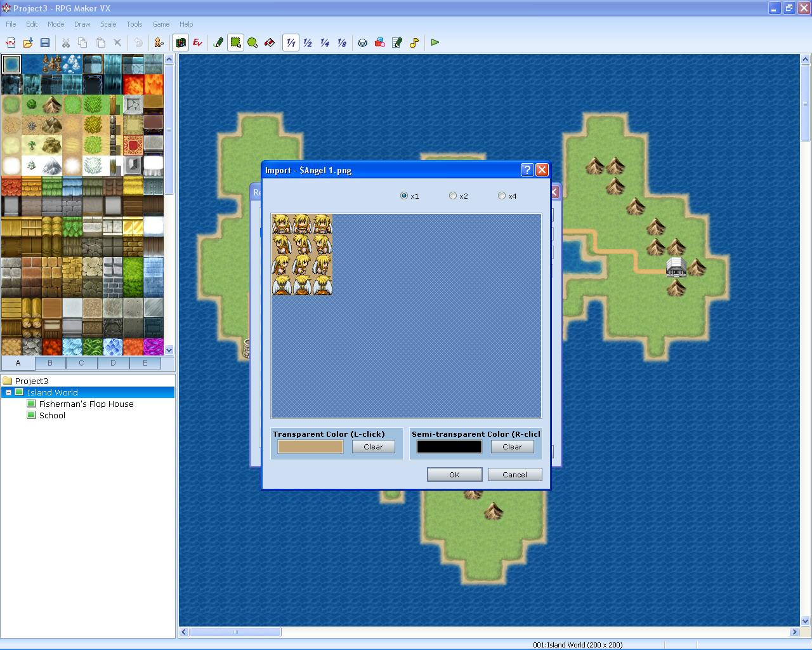Click the New Project toolbar icon

click(11, 43)
